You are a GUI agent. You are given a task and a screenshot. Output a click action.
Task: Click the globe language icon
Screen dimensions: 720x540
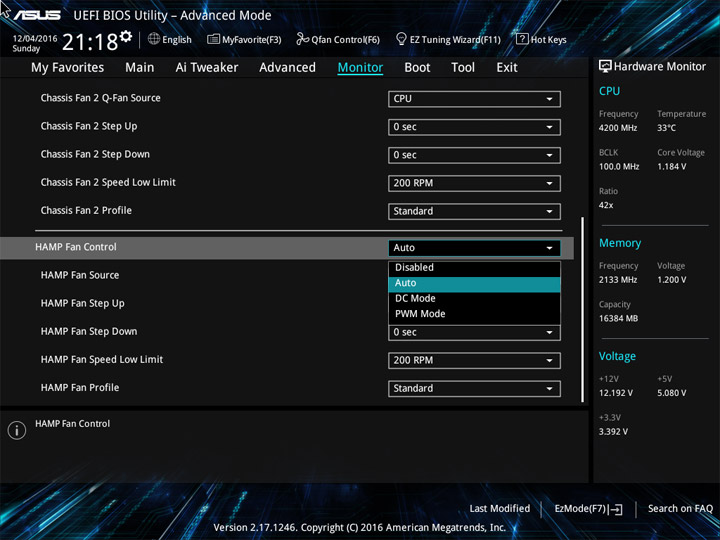click(154, 39)
